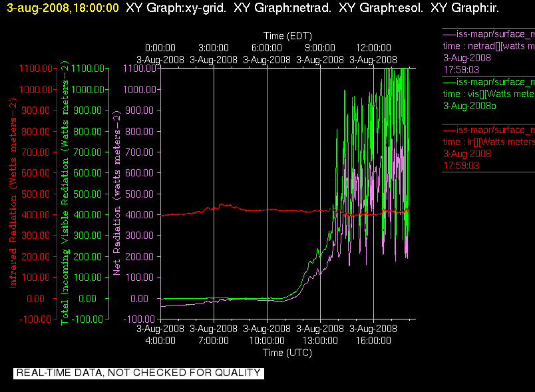Click the violet 3-Aug-2008 legend date
Viewport: 535px width, 392px height.
[x=466, y=58]
